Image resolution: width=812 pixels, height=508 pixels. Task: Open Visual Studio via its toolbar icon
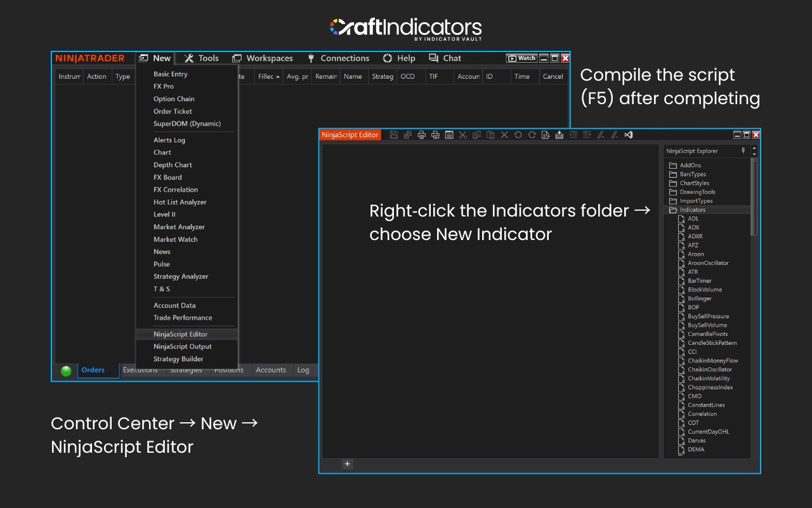(x=629, y=135)
